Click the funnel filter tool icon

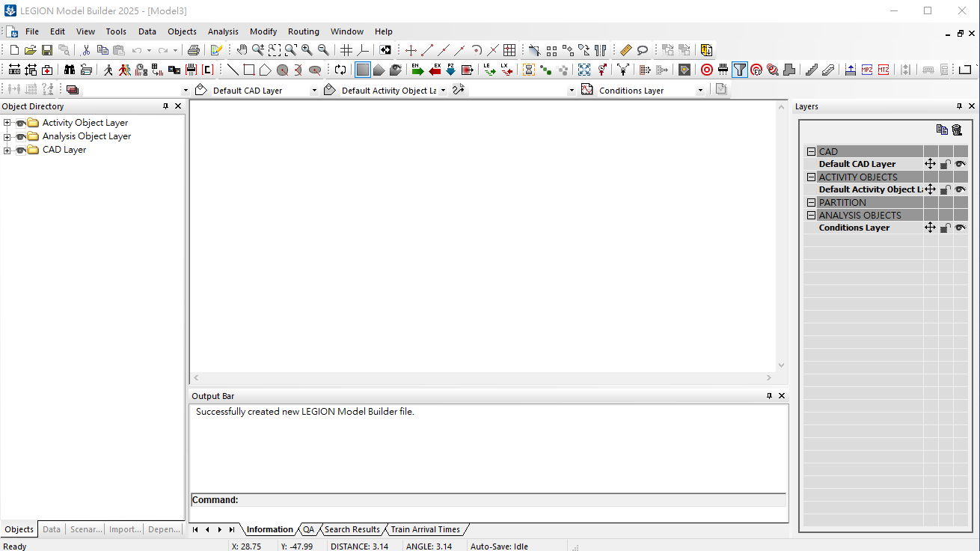(740, 70)
